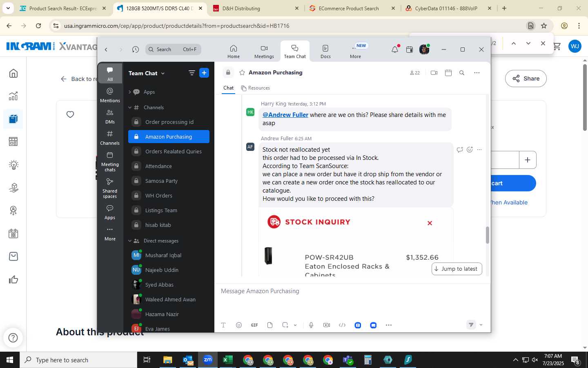Click Share button on Ingram page
588x368 pixels.
pos(526,79)
